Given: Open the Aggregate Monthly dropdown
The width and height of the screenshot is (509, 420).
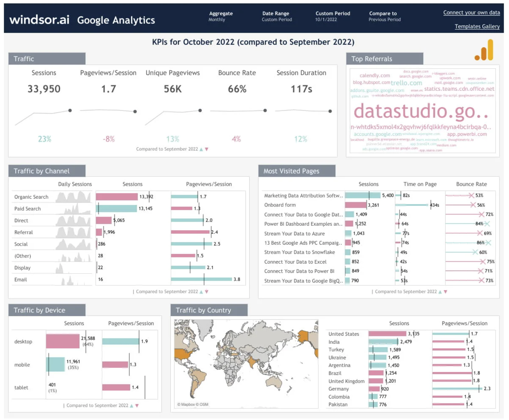Looking at the screenshot, I should point(221,16).
